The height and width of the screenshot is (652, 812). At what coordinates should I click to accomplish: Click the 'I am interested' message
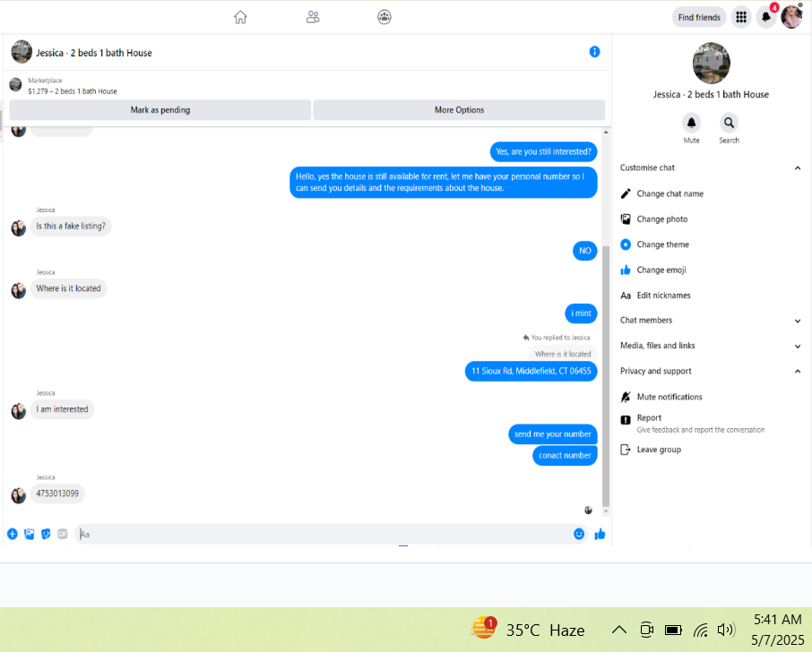62,409
